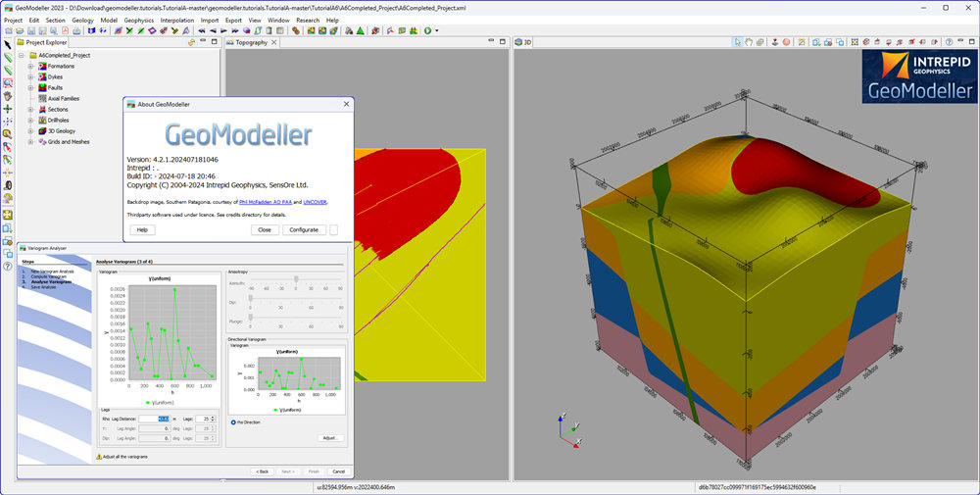Expand the 3D Geology tree node
The image size is (980, 495).
coord(30,131)
